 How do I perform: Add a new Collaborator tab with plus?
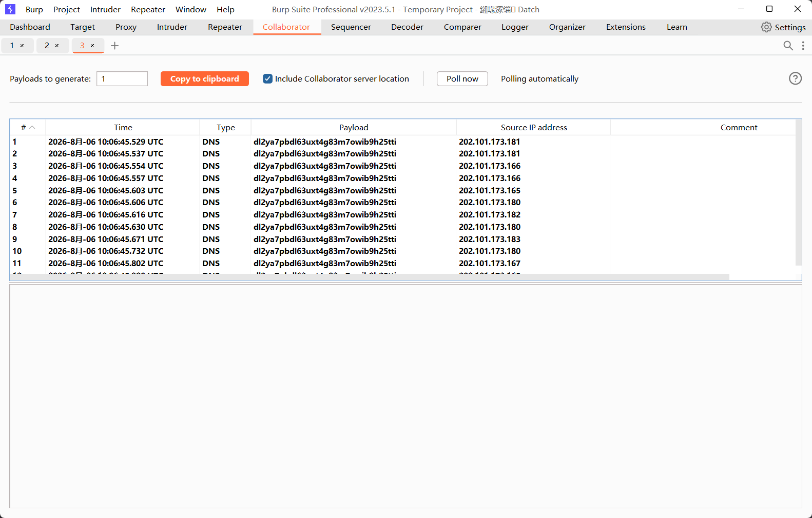point(115,46)
